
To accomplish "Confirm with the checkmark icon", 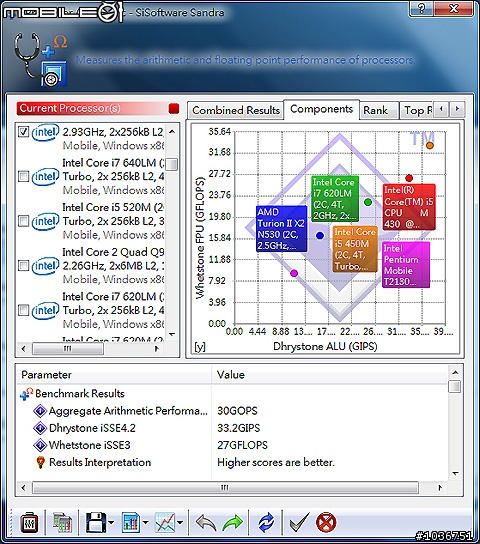I will pyautogui.click(x=299, y=522).
